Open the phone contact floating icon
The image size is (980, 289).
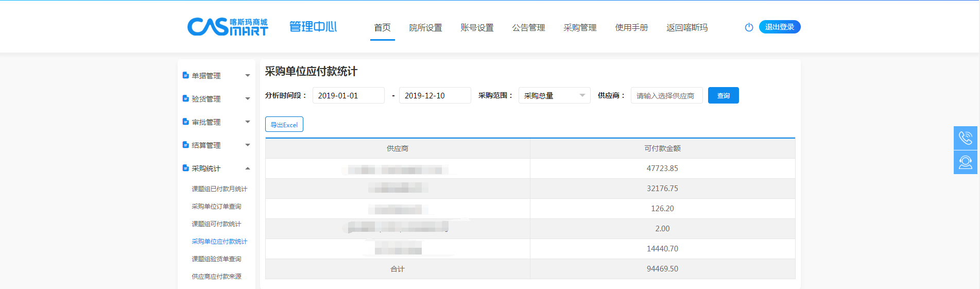tap(965, 138)
